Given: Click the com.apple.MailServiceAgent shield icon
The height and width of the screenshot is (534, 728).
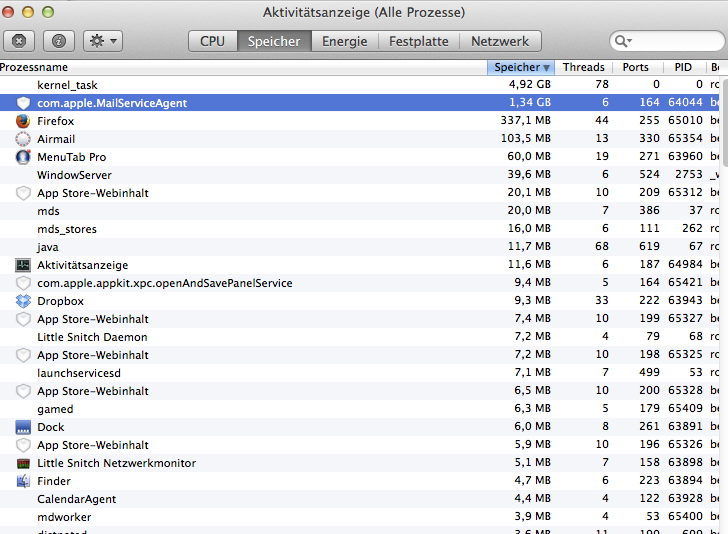Looking at the screenshot, I should point(23,103).
